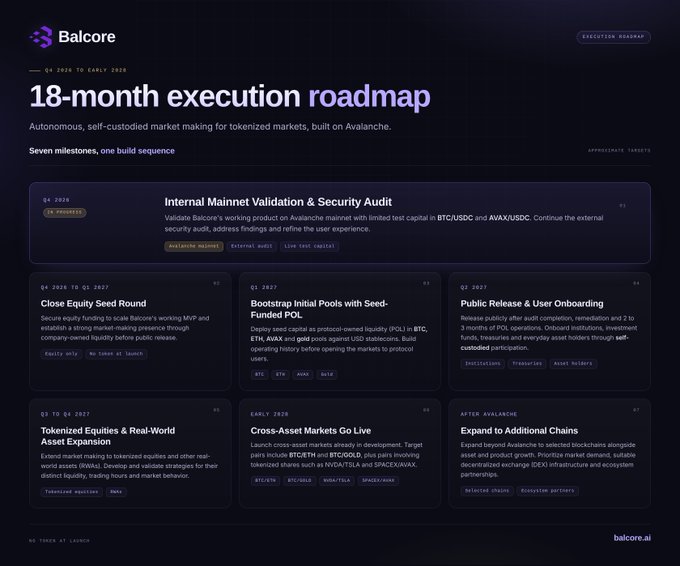Select the Avalanche mainnet tag
The width and height of the screenshot is (680, 566).
tap(194, 246)
